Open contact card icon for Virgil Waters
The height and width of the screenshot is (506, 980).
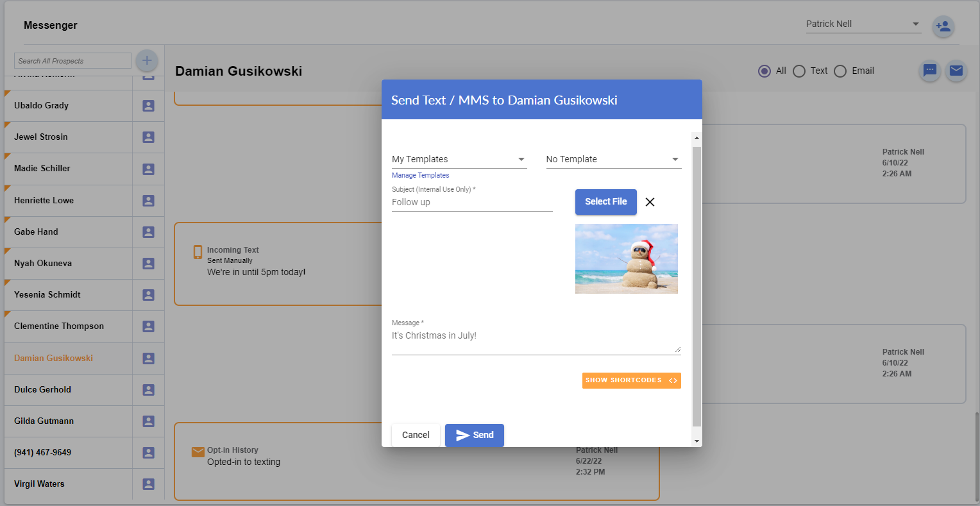pyautogui.click(x=148, y=484)
